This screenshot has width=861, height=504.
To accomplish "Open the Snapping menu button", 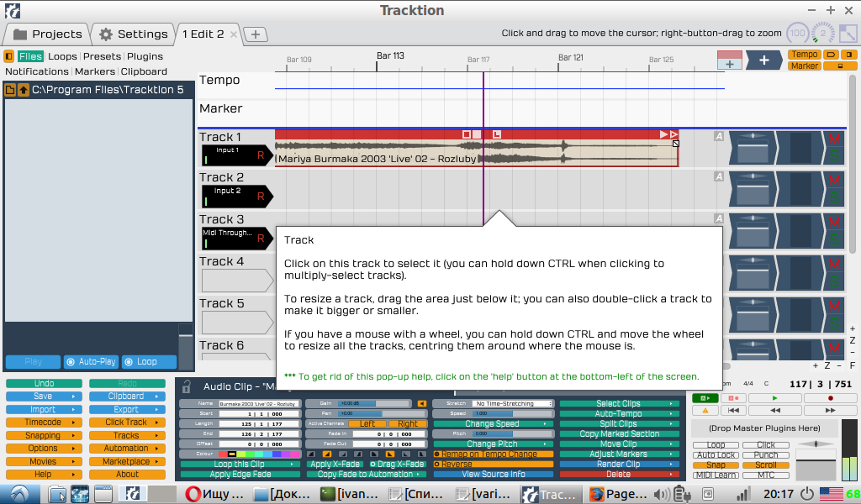I will click(44, 435).
